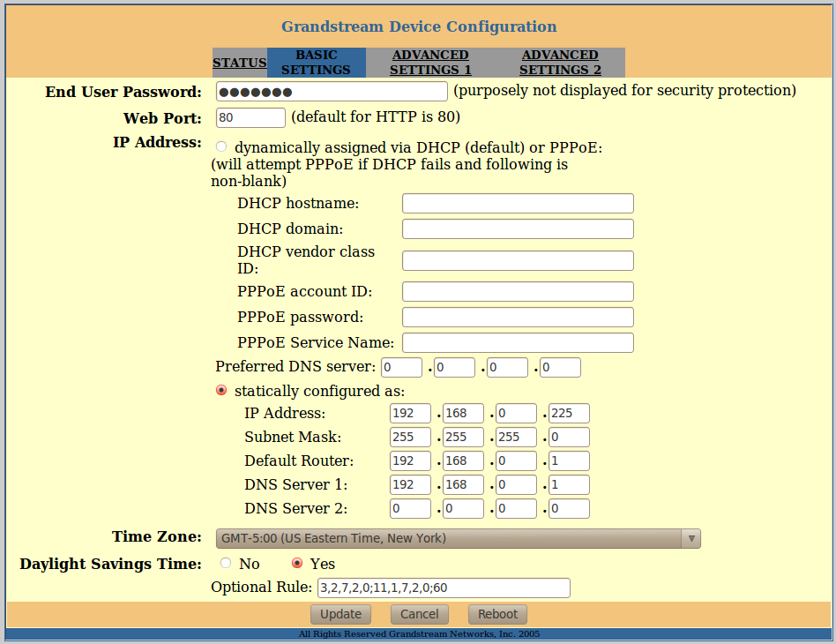Click DNS Server 2 third octet field

pyautogui.click(x=516, y=508)
